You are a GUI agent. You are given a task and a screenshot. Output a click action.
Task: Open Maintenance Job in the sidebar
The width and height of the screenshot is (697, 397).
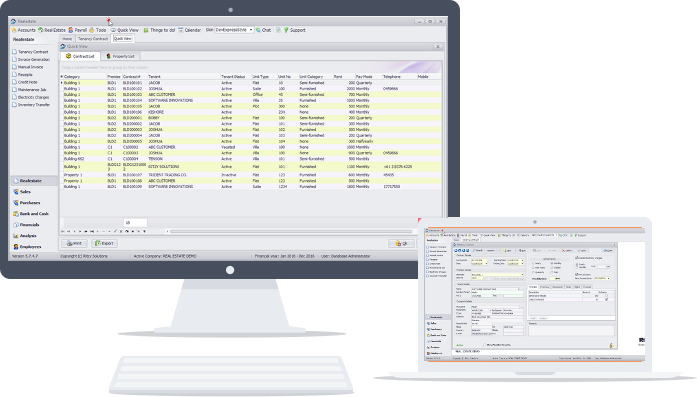[29, 90]
